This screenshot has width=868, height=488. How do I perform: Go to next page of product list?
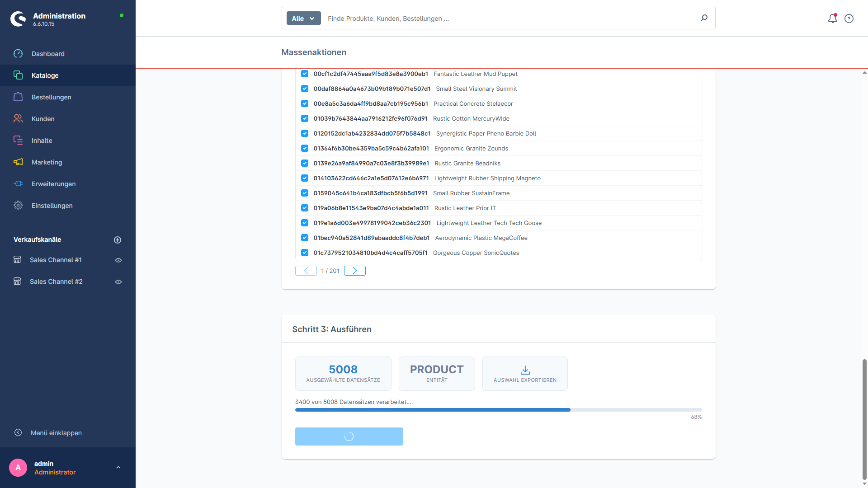click(355, 271)
